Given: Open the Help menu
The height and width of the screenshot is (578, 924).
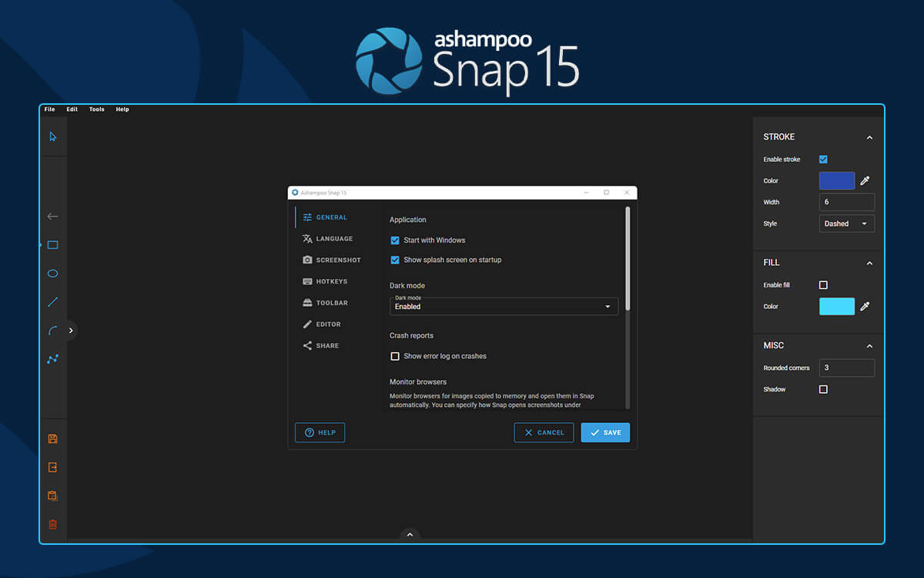Looking at the screenshot, I should [122, 109].
